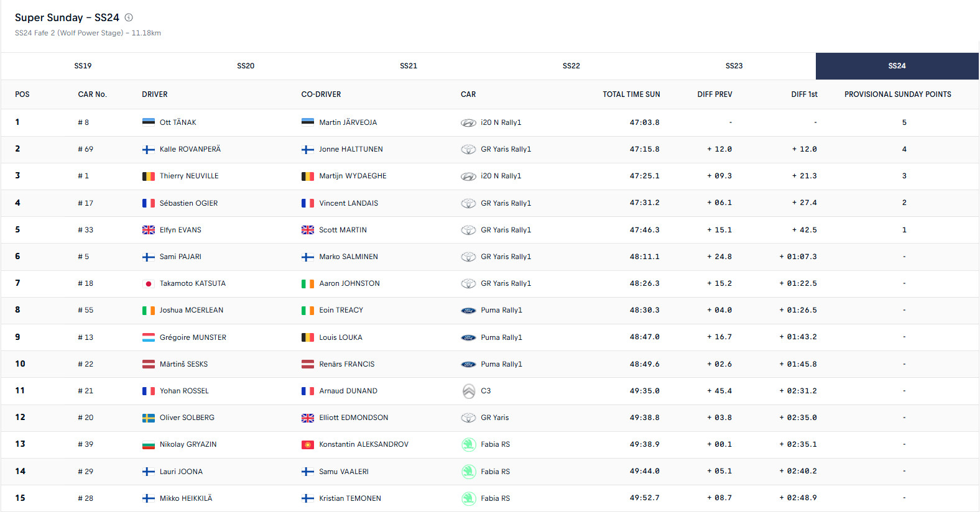Select driver name Elfyn EVANS
The width and height of the screenshot is (980, 512).
click(180, 230)
